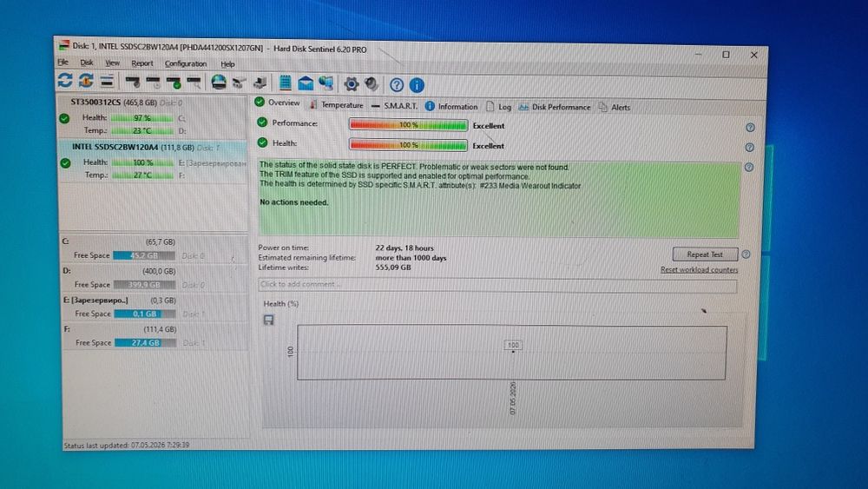Screen dimensions: 868x489
Task: Click the 'more than 1000 days' lifetime value
Action: tap(411, 258)
